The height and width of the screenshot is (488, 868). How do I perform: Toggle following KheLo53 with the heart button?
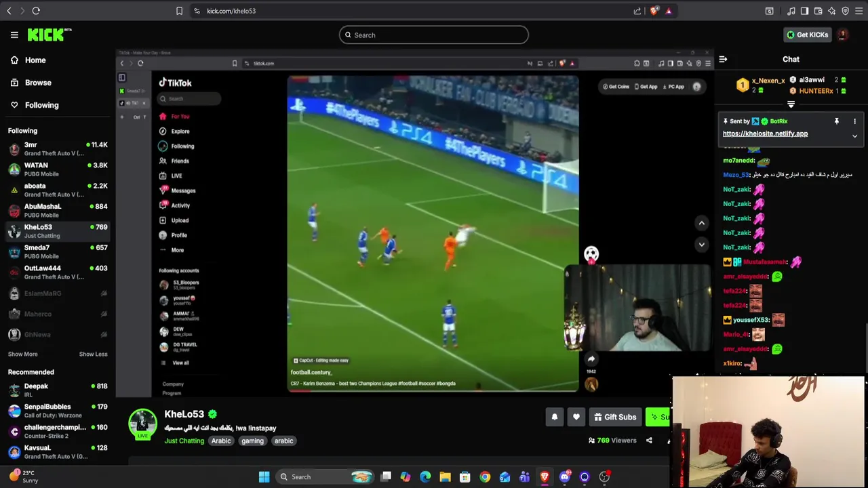pos(576,417)
